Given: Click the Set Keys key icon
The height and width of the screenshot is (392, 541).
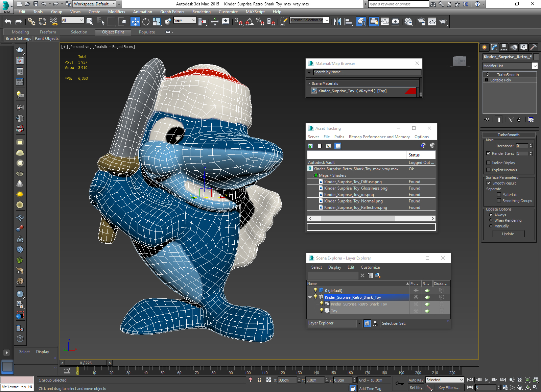Looking at the screenshot, I should (x=399, y=384).
